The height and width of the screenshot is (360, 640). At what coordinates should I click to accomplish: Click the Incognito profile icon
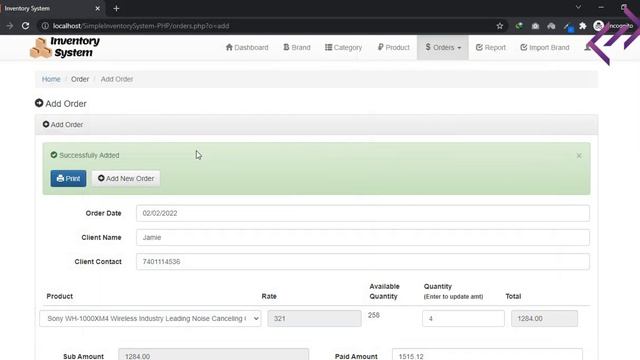[x=598, y=26]
